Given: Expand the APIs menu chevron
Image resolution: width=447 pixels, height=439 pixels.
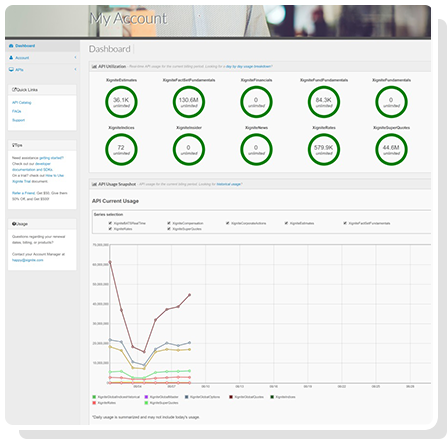Looking at the screenshot, I should coord(75,69).
